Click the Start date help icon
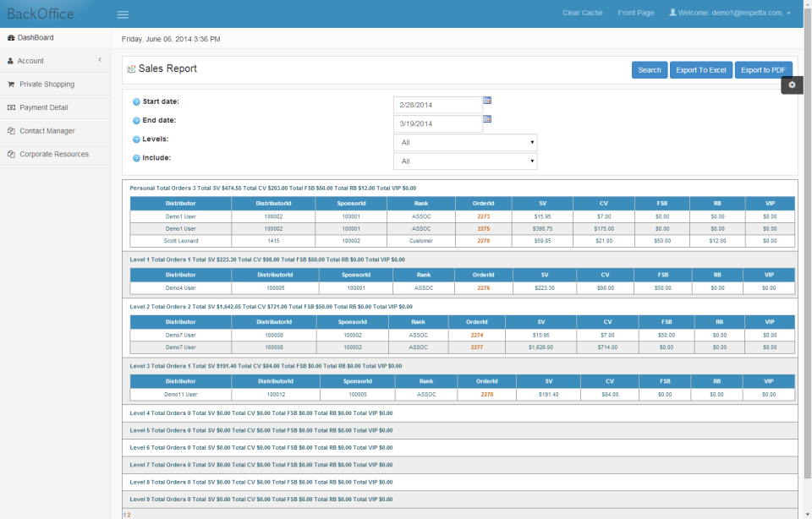812x519 pixels. tap(136, 102)
